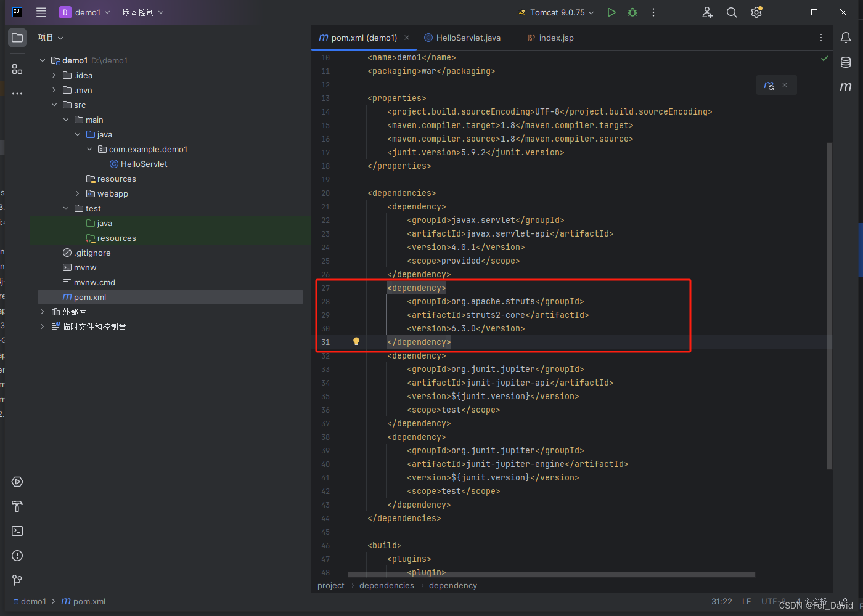Click LF line separator indicator
Image resolution: width=863 pixels, height=616 pixels.
746,601
